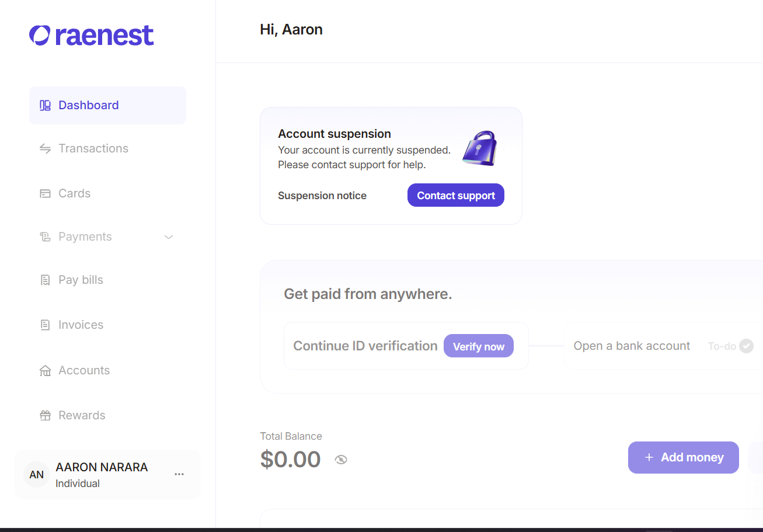Open the Dashboard menu item
Viewport: 763px width, 532px height.
pyautogui.click(x=107, y=106)
